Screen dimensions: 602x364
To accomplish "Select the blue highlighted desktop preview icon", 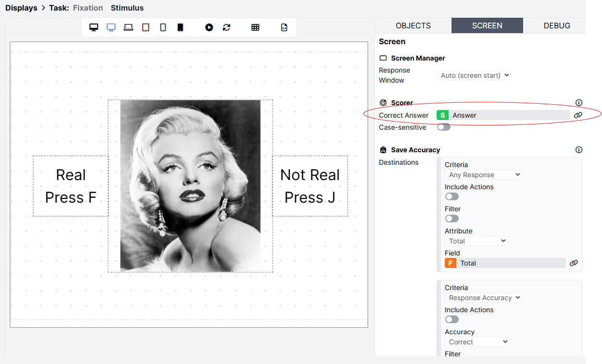I will pos(111,27).
